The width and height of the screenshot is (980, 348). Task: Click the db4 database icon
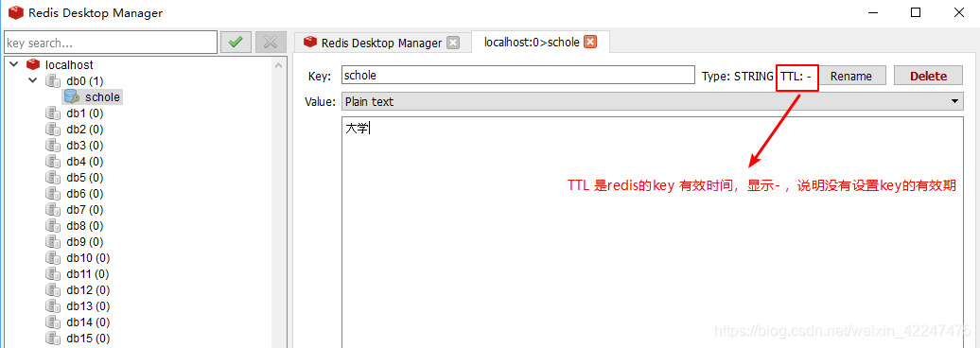(x=53, y=161)
